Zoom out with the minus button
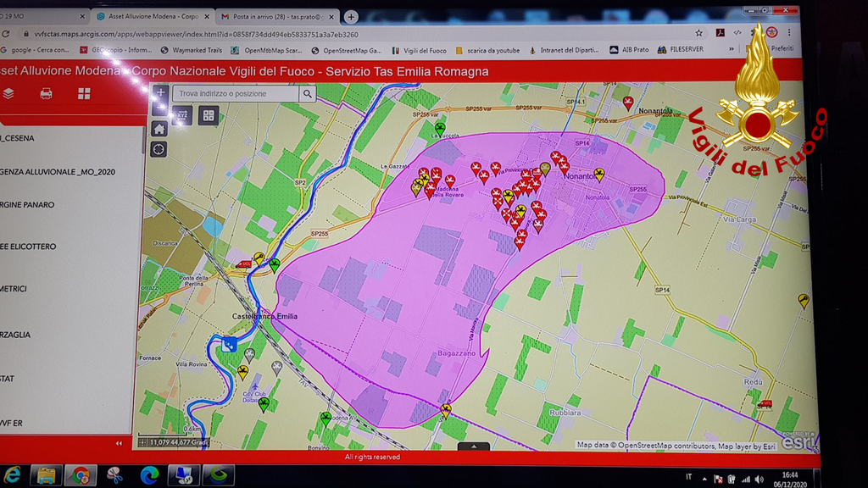This screenshot has width=868, height=488. [x=160, y=108]
